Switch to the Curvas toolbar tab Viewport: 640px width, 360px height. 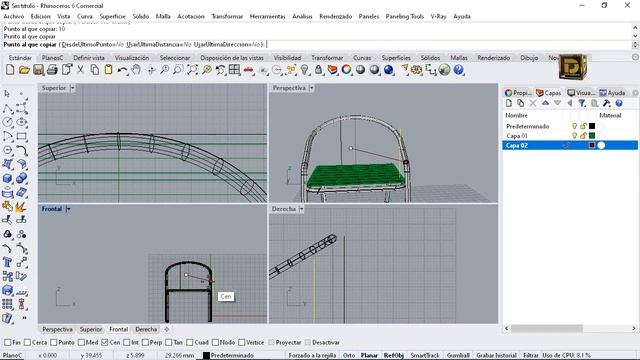click(362, 58)
